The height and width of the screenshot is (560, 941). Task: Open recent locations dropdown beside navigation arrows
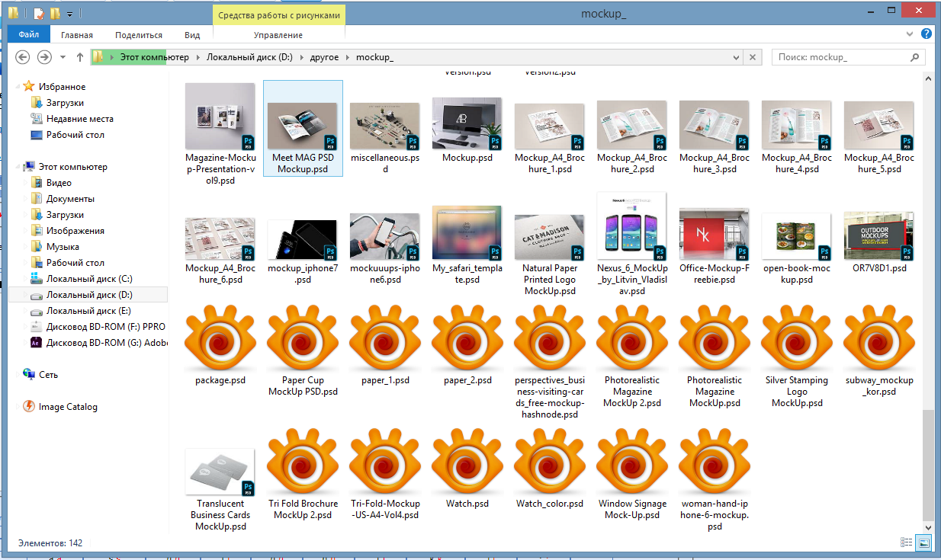coord(63,58)
